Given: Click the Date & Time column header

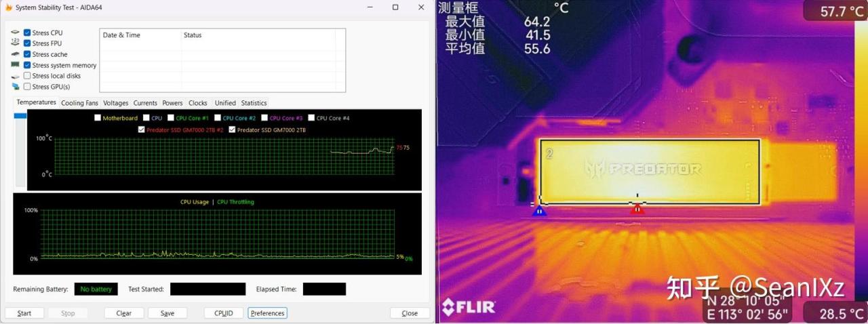Looking at the screenshot, I should tap(140, 35).
